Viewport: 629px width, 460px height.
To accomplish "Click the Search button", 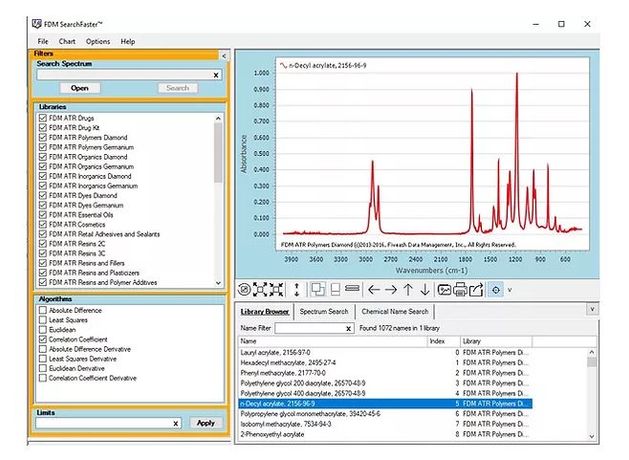I will tap(178, 88).
